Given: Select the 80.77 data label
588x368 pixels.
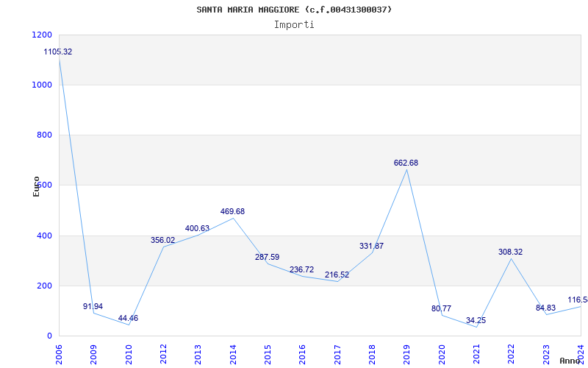Looking at the screenshot, I should point(441,308).
